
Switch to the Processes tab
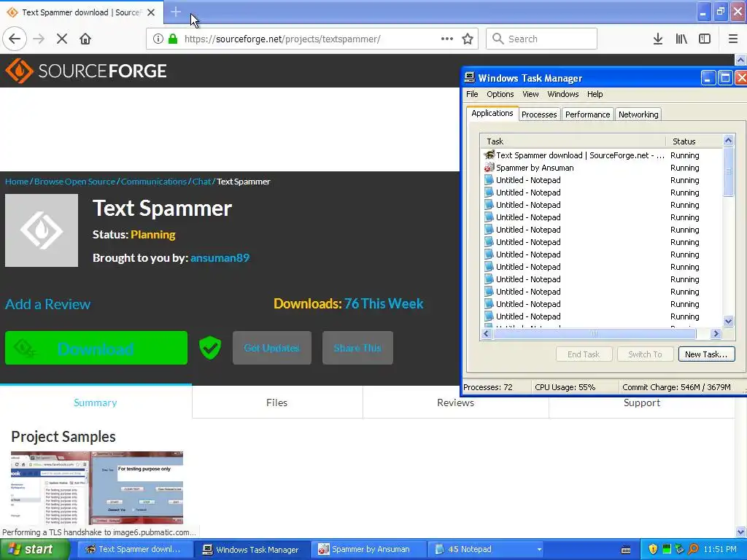pos(539,114)
